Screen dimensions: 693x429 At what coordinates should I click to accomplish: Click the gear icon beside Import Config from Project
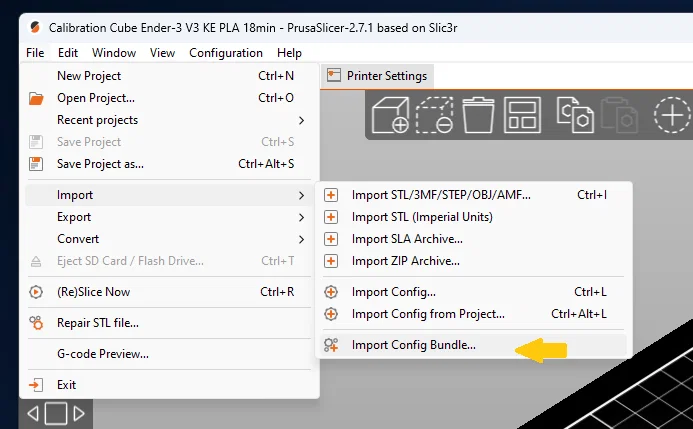[x=331, y=314]
